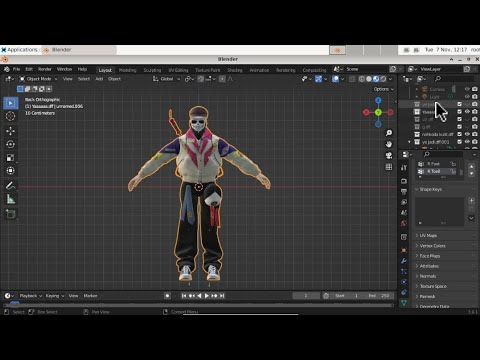Open the Render properties tab
The height and width of the screenshot is (360, 480).
(404, 181)
